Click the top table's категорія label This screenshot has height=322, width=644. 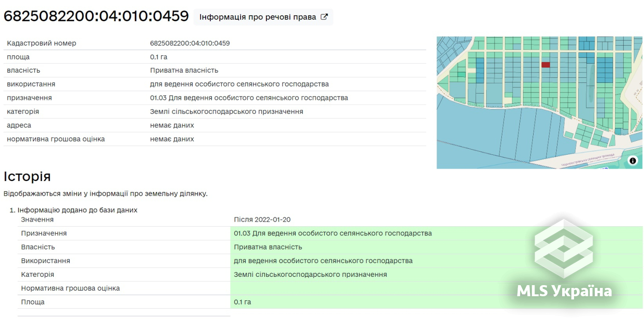(x=23, y=111)
